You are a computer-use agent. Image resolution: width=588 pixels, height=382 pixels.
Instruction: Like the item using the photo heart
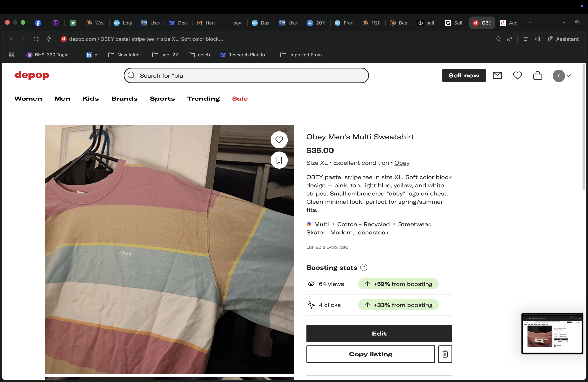click(x=279, y=140)
